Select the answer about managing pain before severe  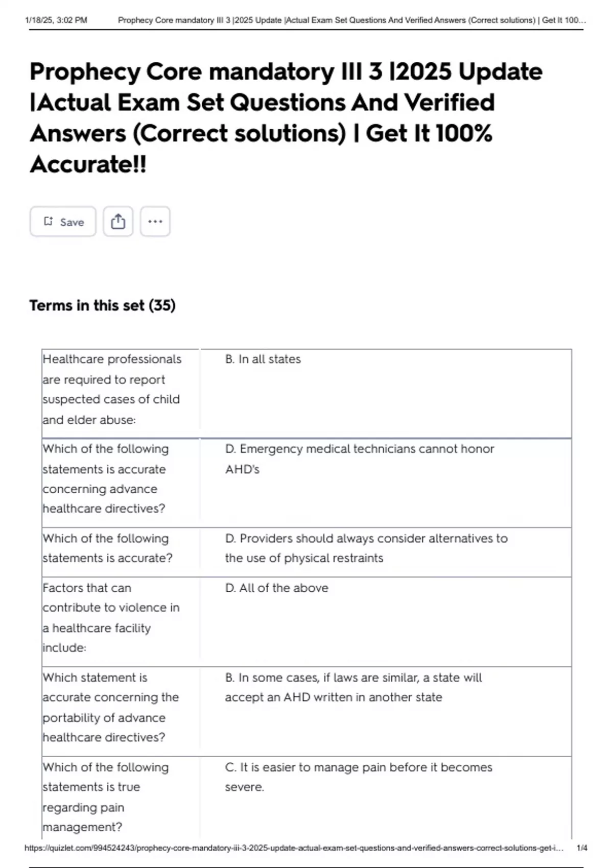pos(358,777)
